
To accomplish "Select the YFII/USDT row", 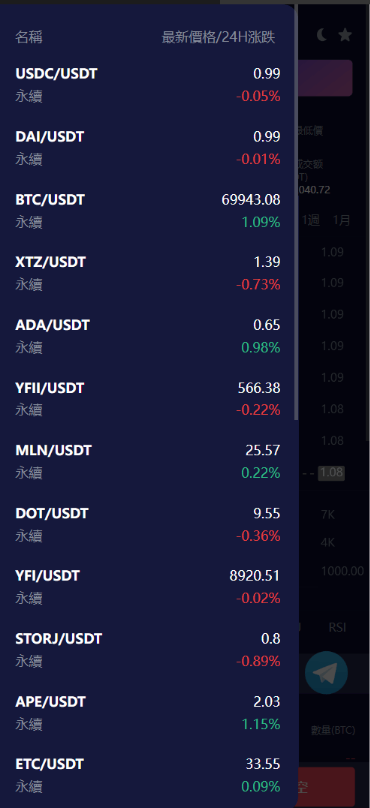I will pos(147,399).
